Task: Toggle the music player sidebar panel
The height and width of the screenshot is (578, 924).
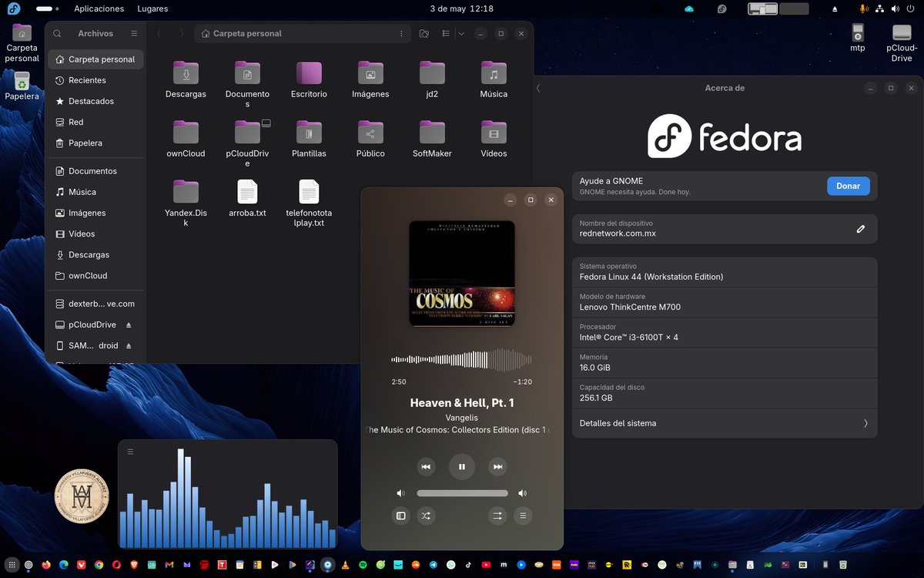Action: 400,516
